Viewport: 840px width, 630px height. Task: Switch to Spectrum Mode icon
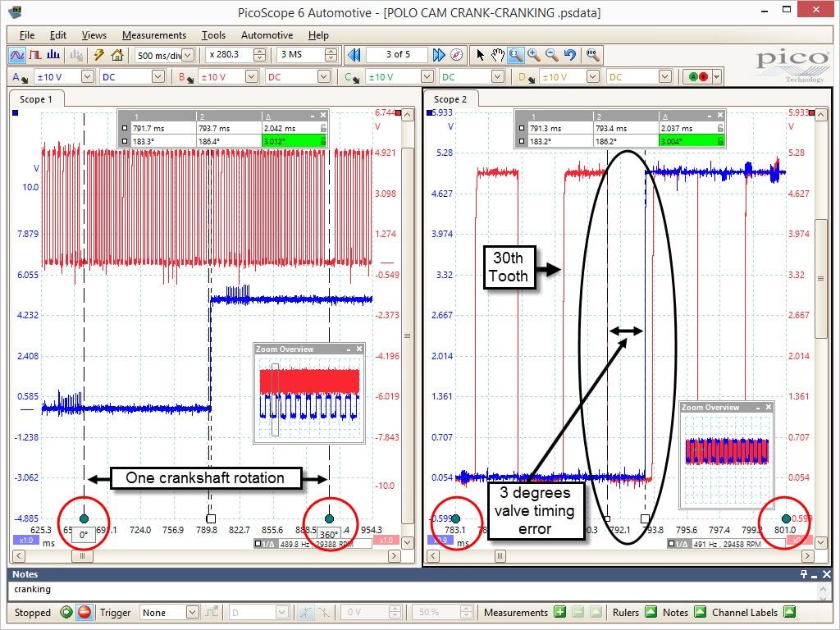tap(53, 55)
